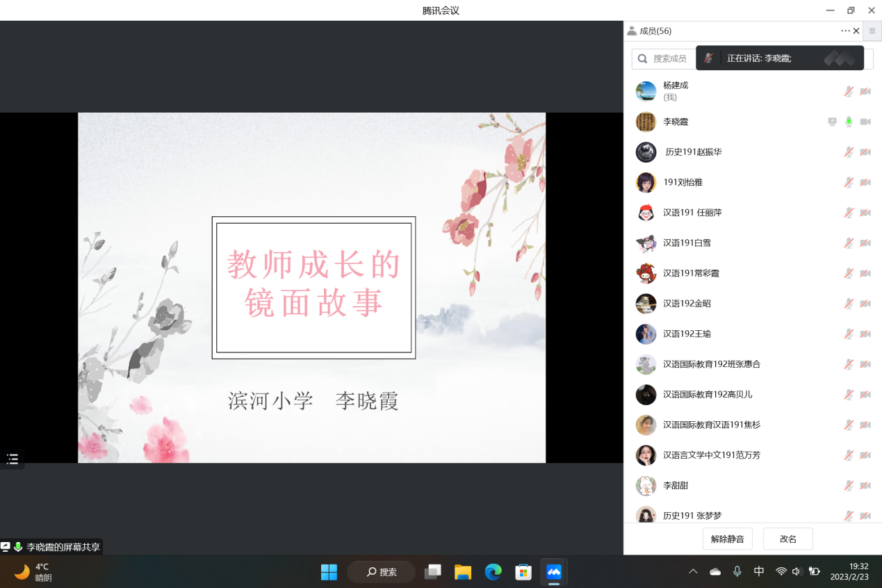Screen dimensions: 882x588
Task: Click the Tencent Meeting icon in taskbar
Action: (553, 572)
